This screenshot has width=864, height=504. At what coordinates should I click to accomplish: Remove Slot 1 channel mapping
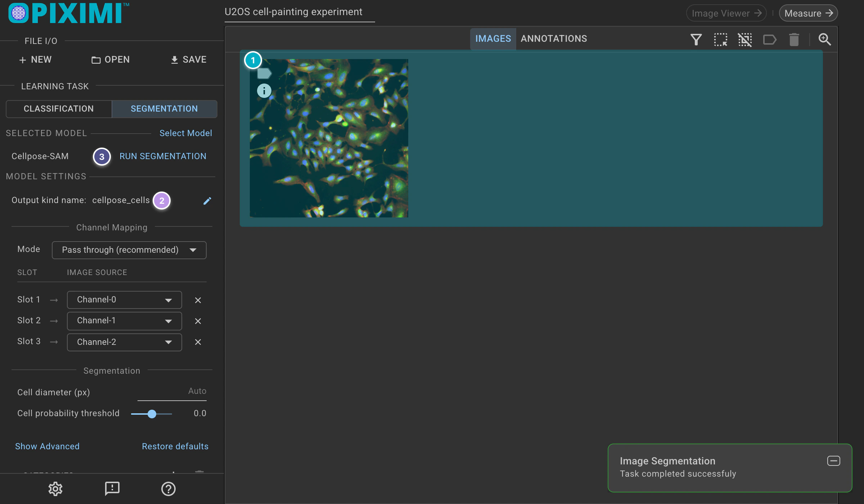198,300
